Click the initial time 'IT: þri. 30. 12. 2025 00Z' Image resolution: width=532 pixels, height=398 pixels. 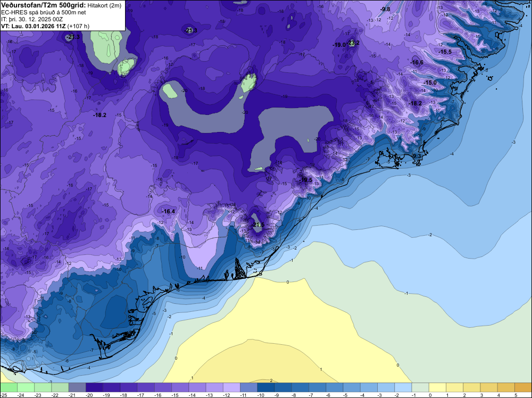tap(32, 19)
